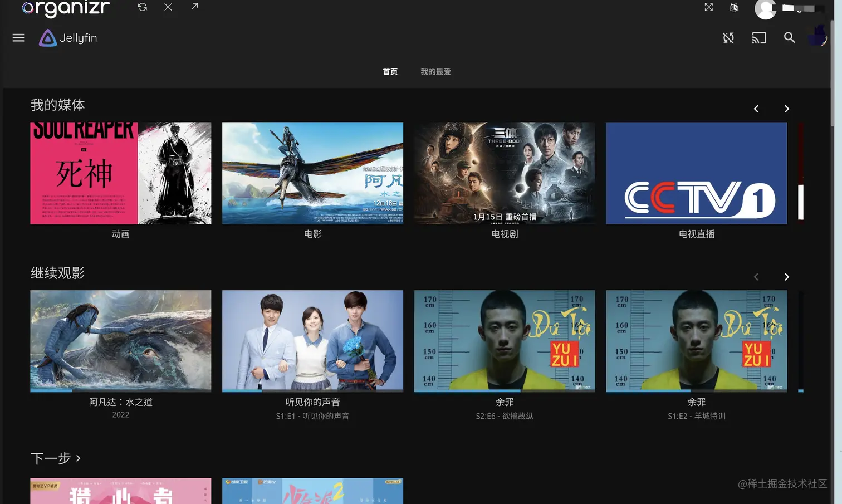Click the page vertical scrollbar

pyautogui.click(x=833, y=72)
